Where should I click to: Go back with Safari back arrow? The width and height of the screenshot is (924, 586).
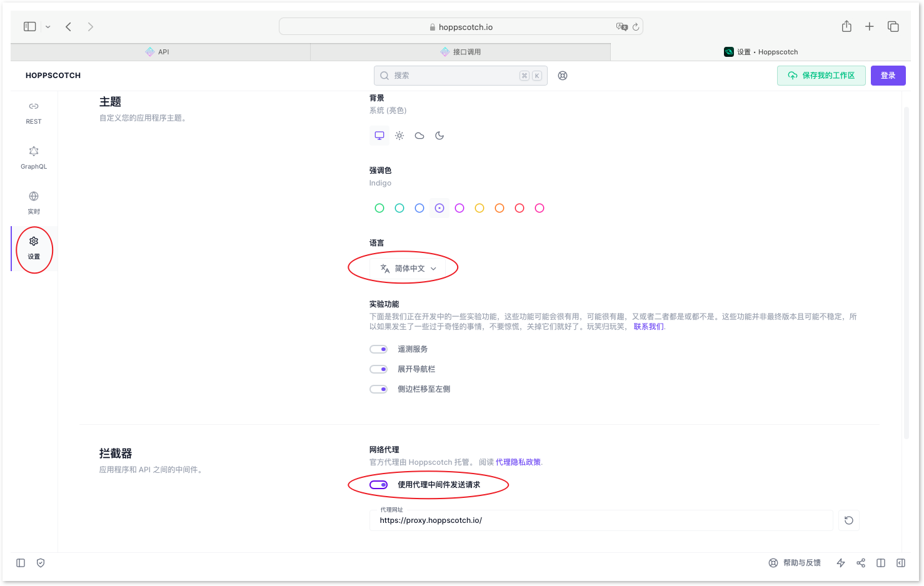click(69, 26)
